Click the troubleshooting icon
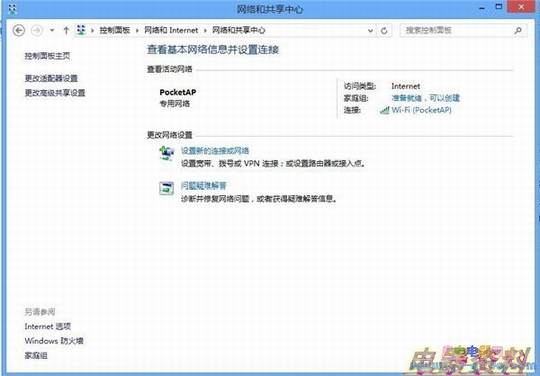Image resolution: width=540 pixels, height=376 pixels. click(166, 188)
